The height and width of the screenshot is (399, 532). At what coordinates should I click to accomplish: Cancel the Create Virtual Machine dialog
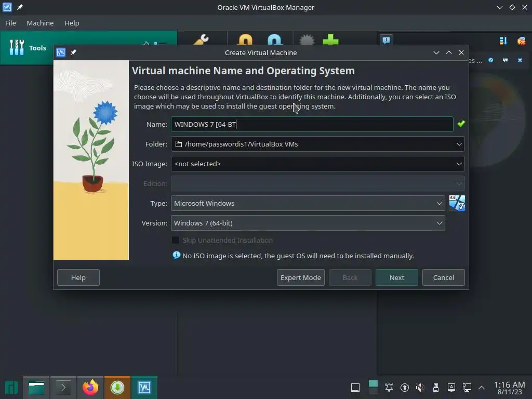pos(444,277)
